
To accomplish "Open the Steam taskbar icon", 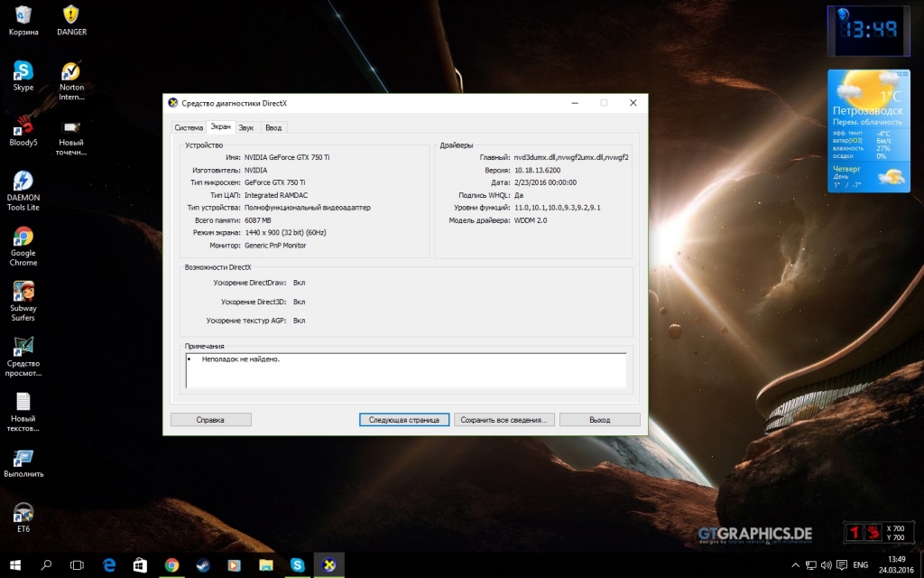I will coord(203,564).
